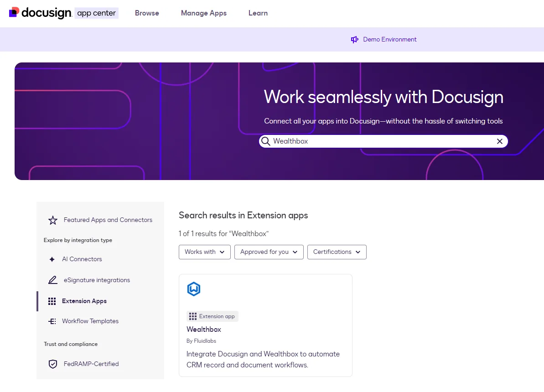Open Workflow Templates category
The width and height of the screenshot is (544, 392).
90,321
